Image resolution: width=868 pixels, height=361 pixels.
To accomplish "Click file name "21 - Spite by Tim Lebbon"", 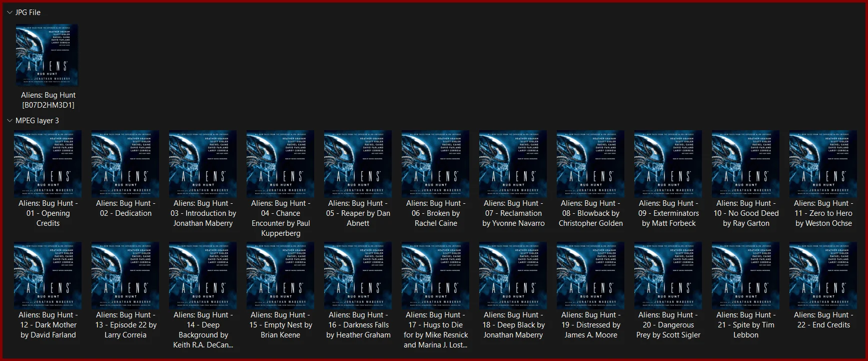I will pos(746,325).
